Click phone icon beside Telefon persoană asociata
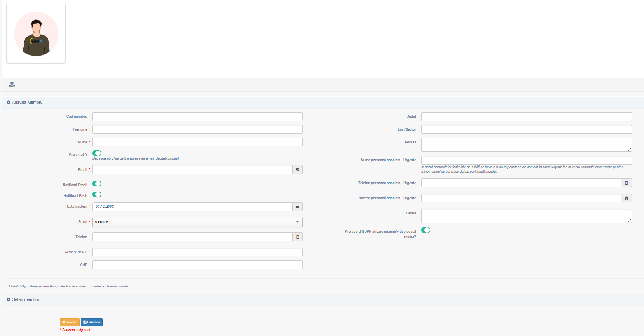This screenshot has height=336, width=644. (x=627, y=183)
